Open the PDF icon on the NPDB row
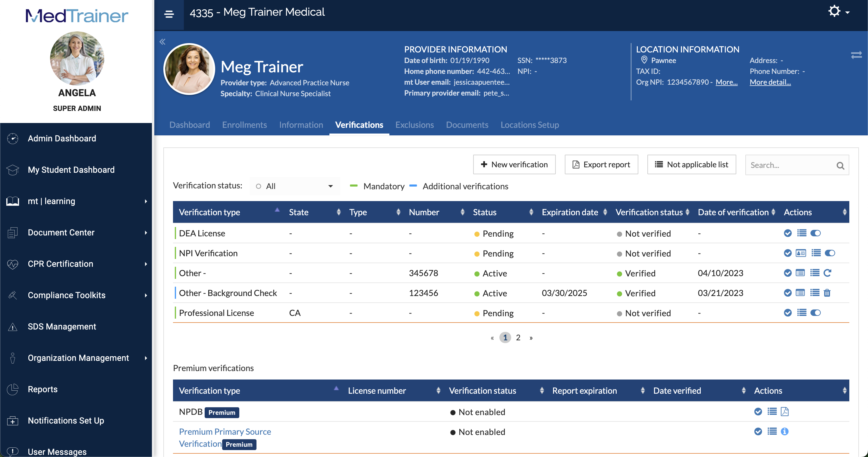868x457 pixels. 785,411
